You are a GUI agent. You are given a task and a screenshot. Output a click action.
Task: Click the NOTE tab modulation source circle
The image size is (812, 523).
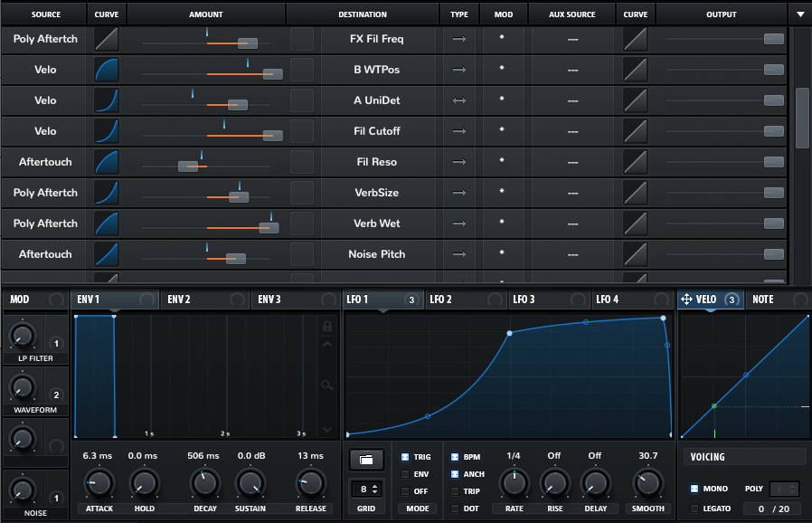click(x=800, y=300)
